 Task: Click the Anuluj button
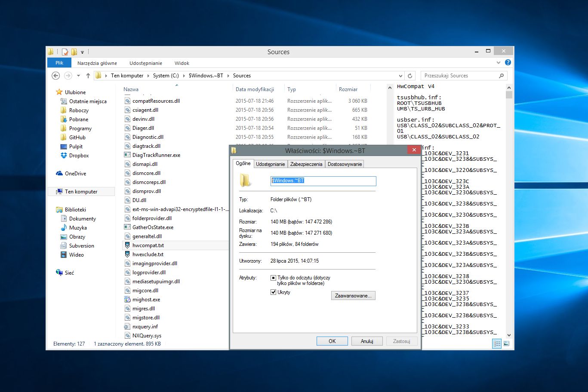tap(367, 341)
